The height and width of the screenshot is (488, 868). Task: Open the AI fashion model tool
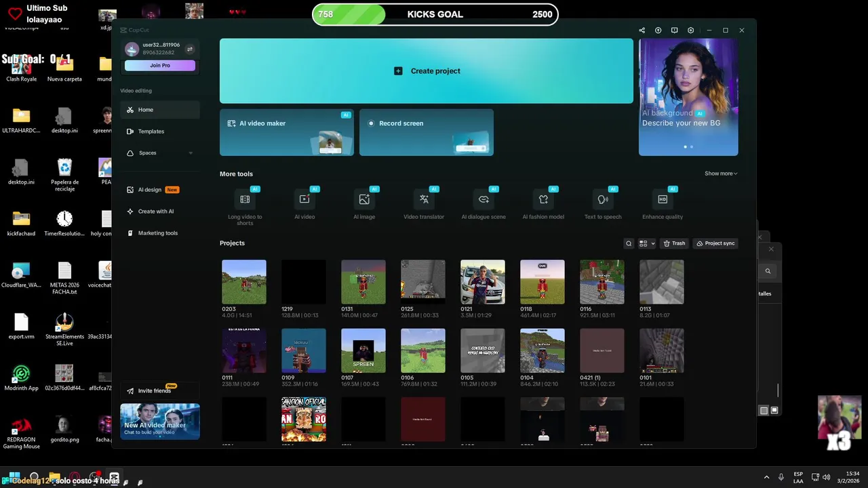point(543,199)
